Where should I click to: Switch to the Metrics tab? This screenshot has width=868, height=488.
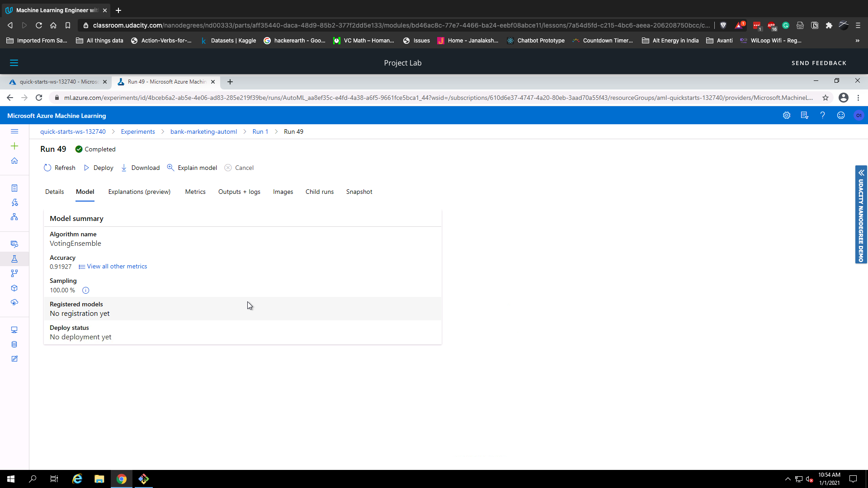click(195, 192)
